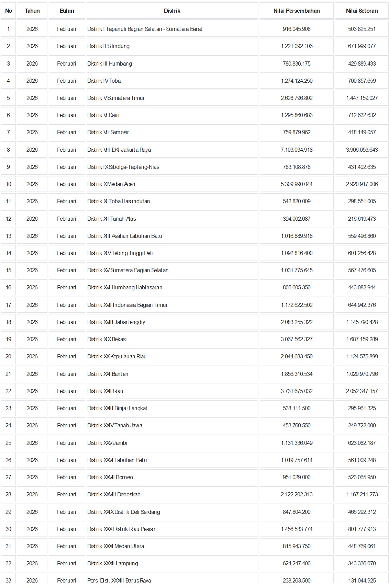Click the Distrik XXV Jambi cell
Viewport: 389px width, 588px height.
(107, 443)
